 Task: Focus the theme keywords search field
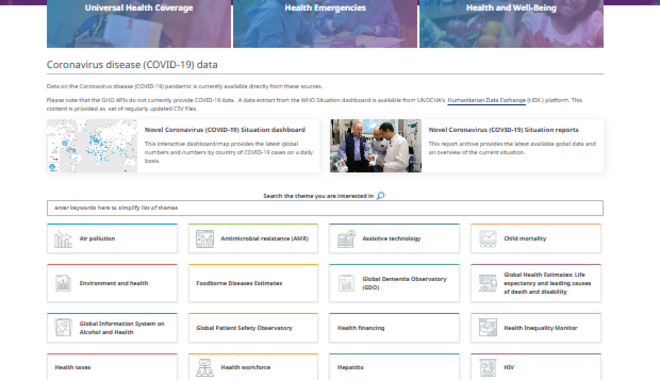(325, 208)
